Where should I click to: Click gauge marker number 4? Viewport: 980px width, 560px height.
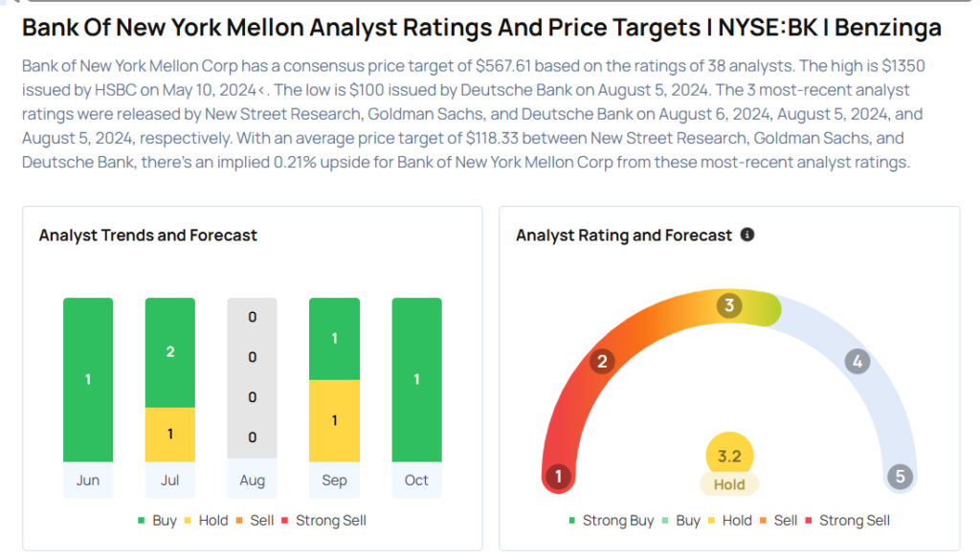pyautogui.click(x=857, y=361)
